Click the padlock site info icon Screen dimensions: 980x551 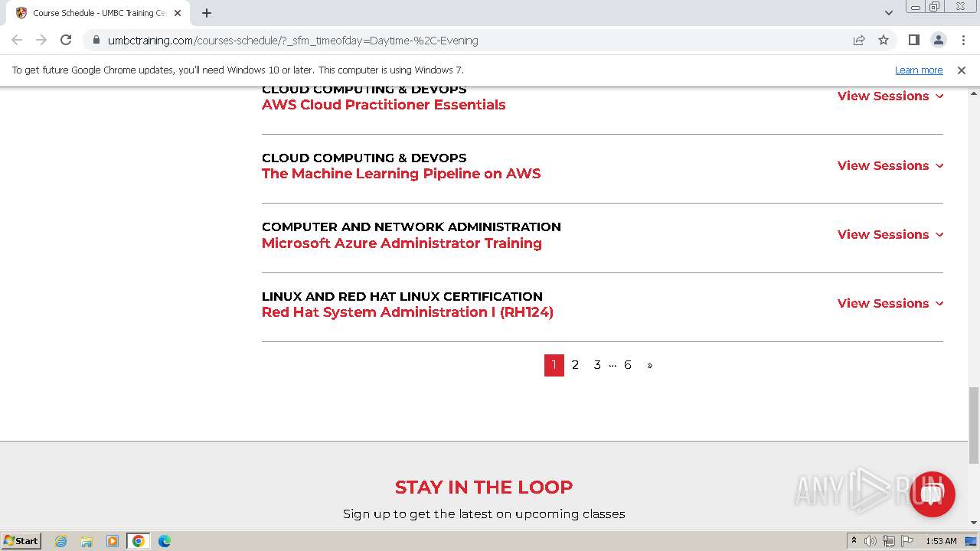click(96, 41)
